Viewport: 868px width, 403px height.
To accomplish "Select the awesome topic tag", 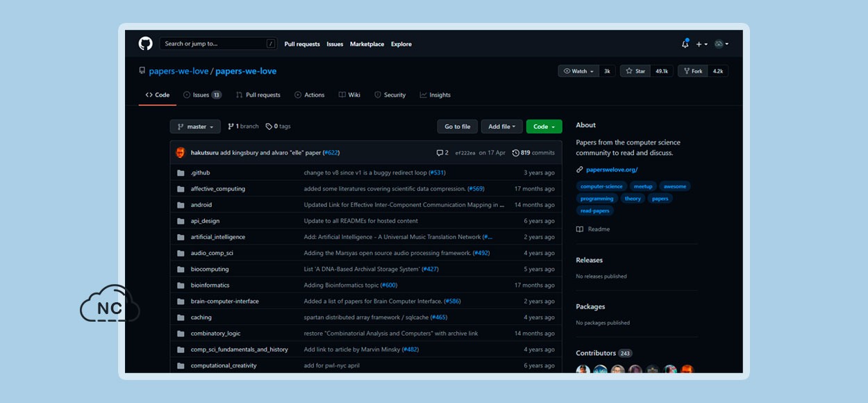I will click(675, 186).
